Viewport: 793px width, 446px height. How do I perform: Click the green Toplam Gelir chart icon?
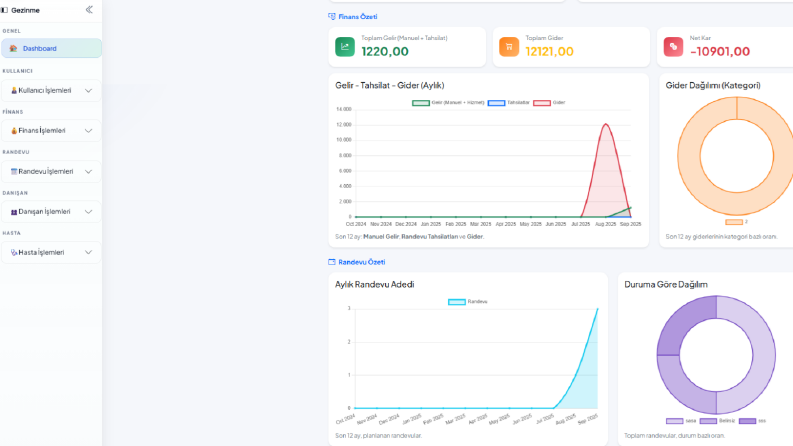[x=345, y=47]
